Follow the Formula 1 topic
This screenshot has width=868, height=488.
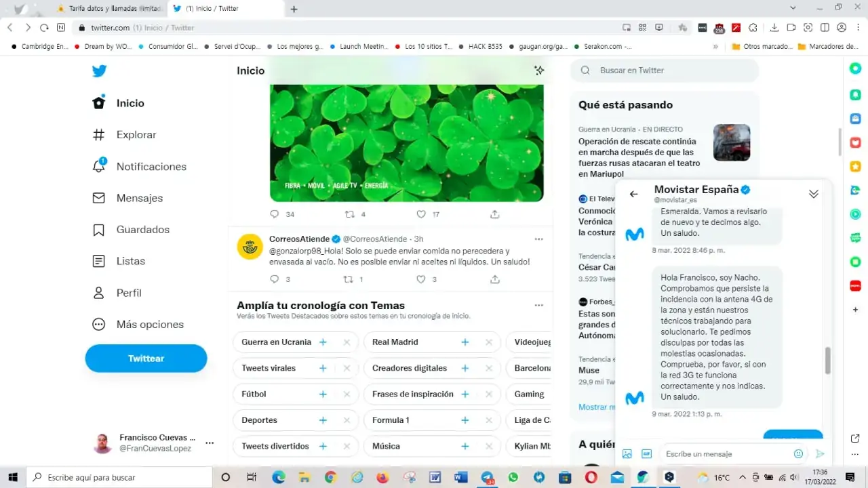[x=465, y=420]
